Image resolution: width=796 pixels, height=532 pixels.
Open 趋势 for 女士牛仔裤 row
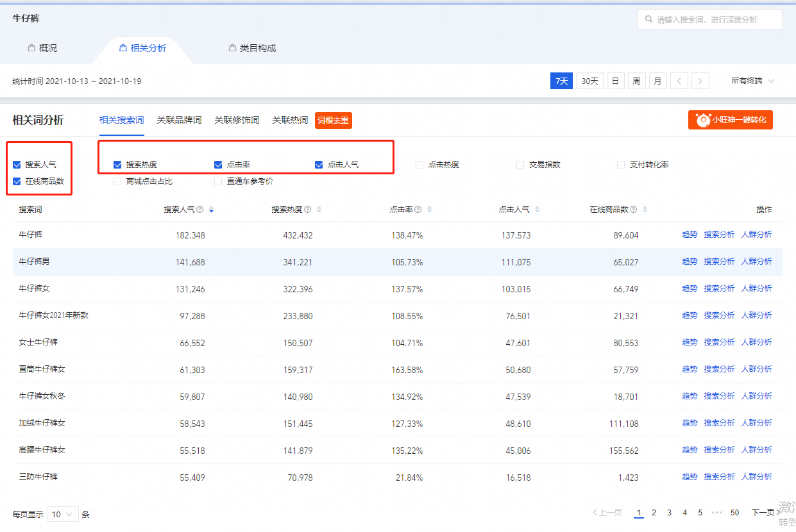(690, 342)
